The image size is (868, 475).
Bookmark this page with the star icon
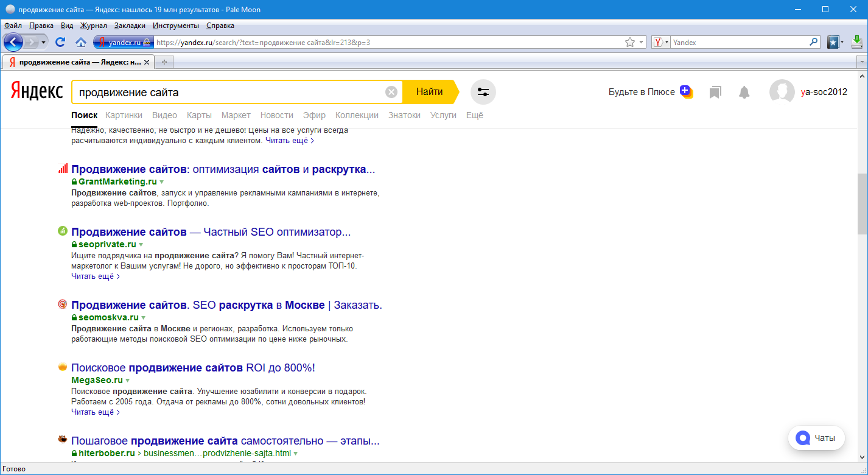tap(630, 43)
